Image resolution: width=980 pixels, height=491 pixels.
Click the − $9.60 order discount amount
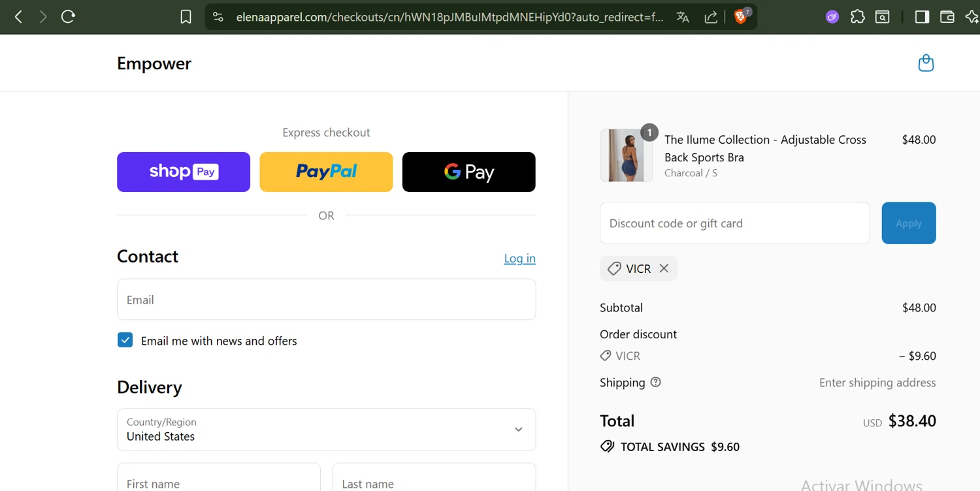click(x=917, y=356)
